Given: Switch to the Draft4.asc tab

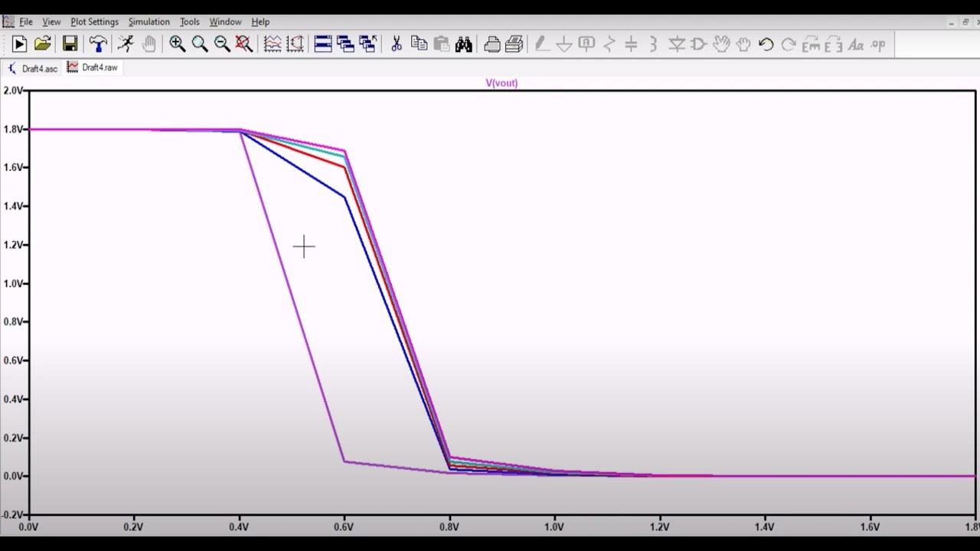Looking at the screenshot, I should (x=33, y=68).
